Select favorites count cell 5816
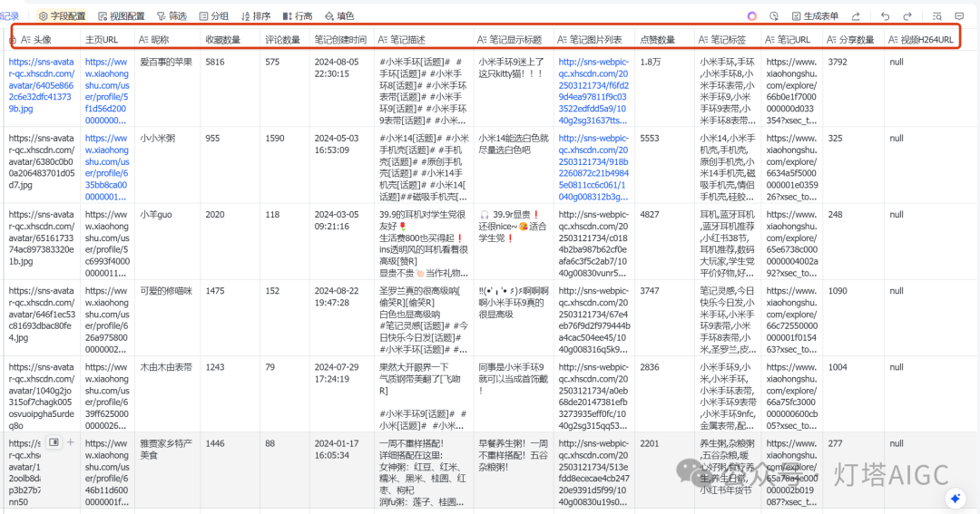Screen dimensions: 980x514 tap(230, 88)
